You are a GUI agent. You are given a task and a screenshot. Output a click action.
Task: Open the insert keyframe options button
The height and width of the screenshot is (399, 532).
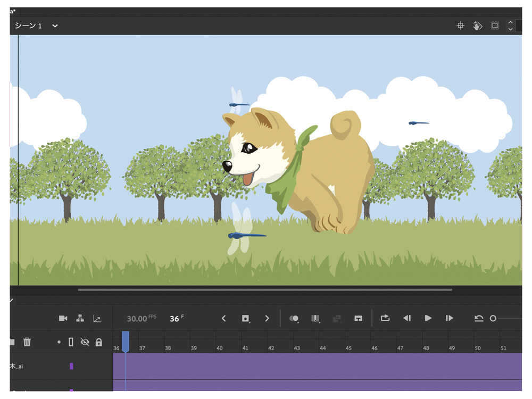point(245,318)
